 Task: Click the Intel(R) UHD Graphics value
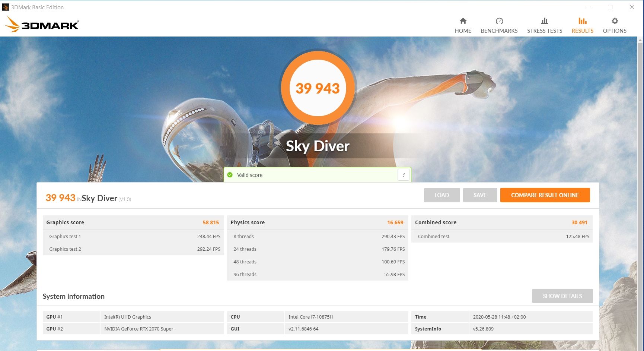click(x=128, y=317)
